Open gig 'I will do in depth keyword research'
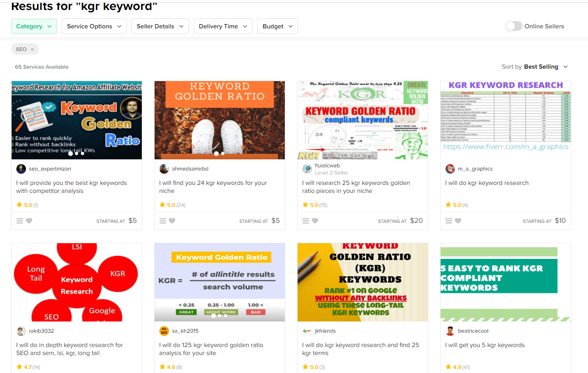Screen dimensions: 588x373 (x=70, y=349)
